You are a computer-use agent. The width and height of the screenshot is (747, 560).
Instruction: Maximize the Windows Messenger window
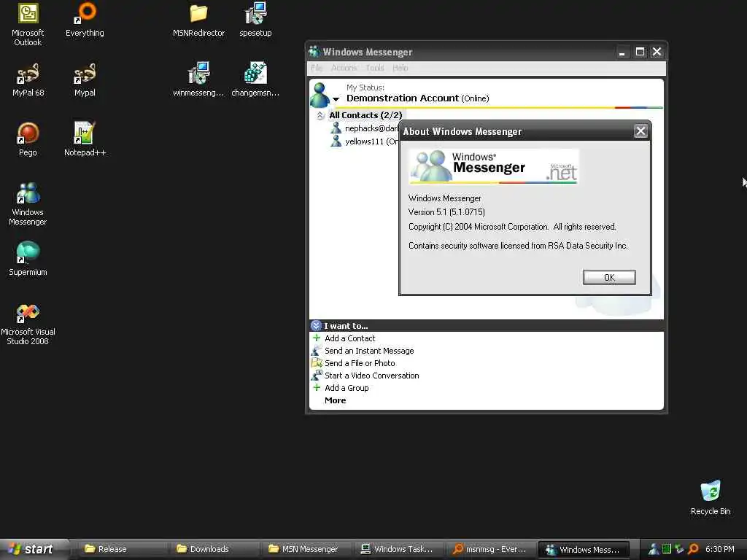point(640,52)
